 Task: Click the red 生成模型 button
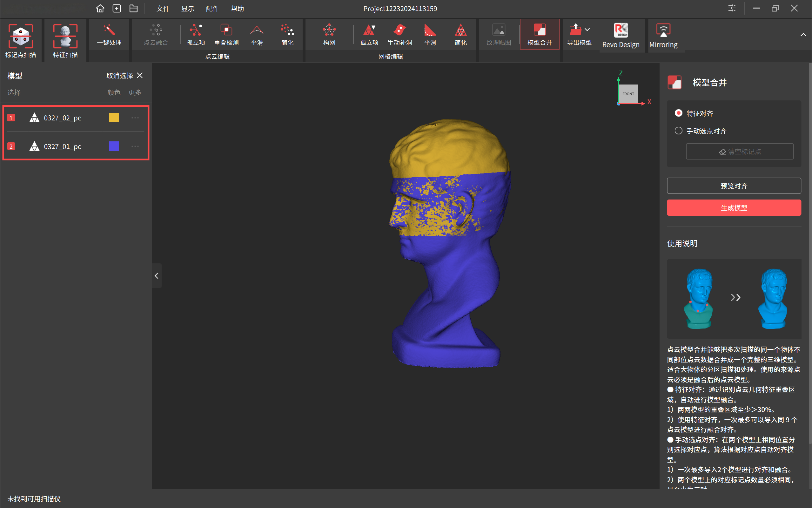pos(734,207)
